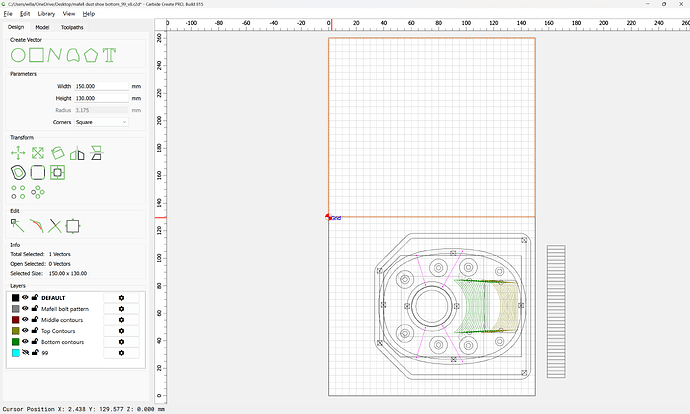This screenshot has width=690, height=414.
Task: Toggle lock on Top Contours layer
Action: (35, 330)
